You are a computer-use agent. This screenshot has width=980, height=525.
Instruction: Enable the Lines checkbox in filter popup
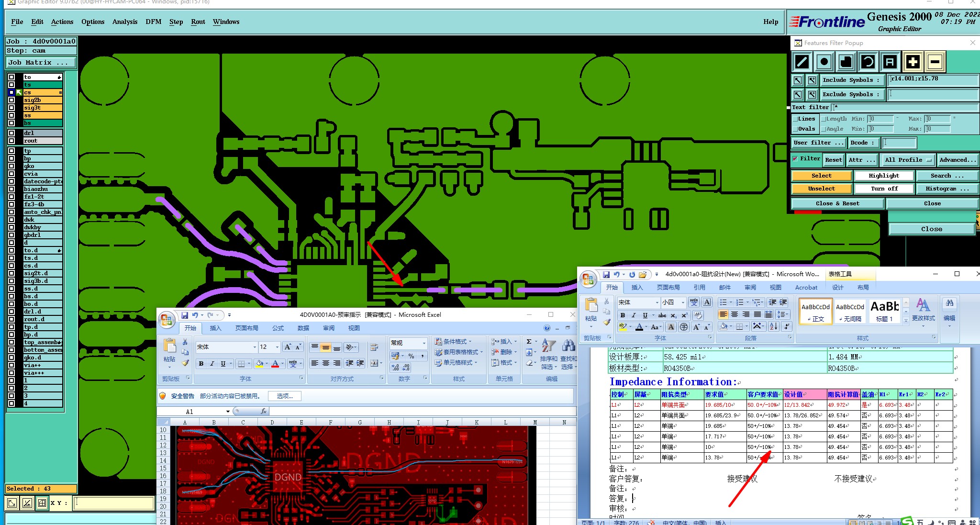(796, 119)
